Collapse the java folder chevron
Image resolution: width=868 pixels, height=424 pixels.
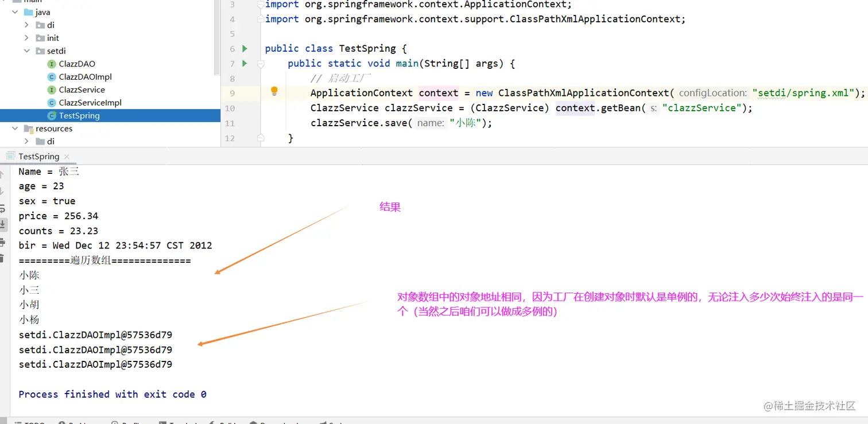tap(15, 12)
